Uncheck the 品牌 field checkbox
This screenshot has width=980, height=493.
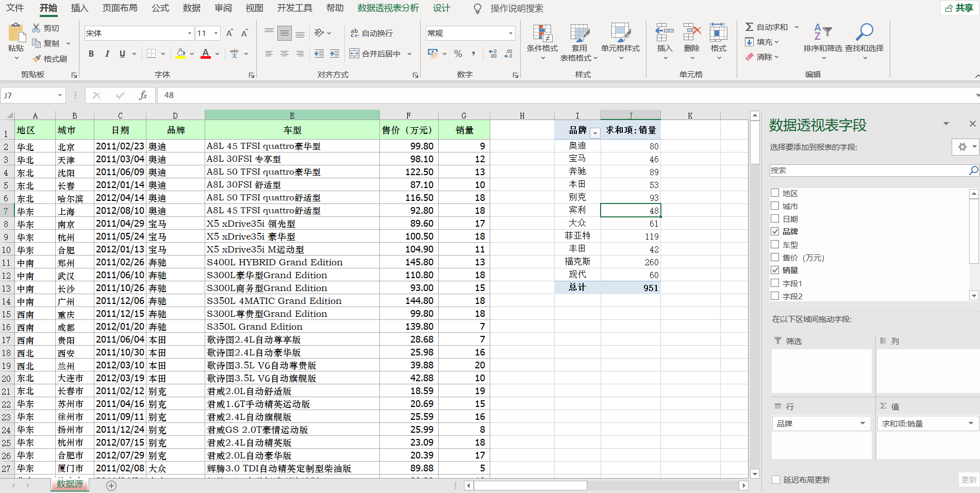coord(775,231)
